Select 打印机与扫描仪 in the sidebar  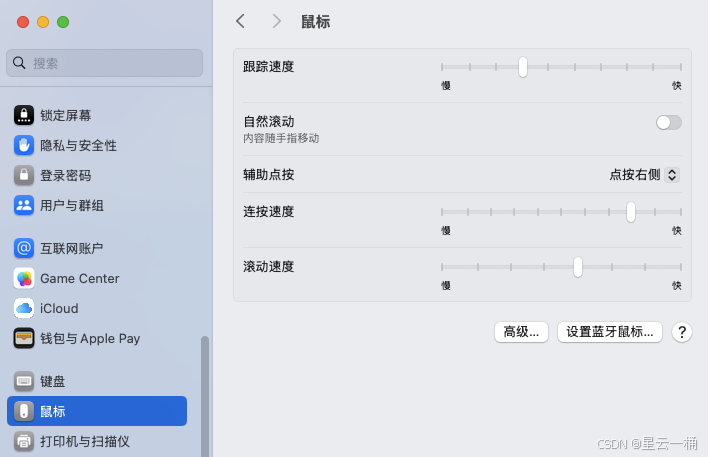[97, 441]
